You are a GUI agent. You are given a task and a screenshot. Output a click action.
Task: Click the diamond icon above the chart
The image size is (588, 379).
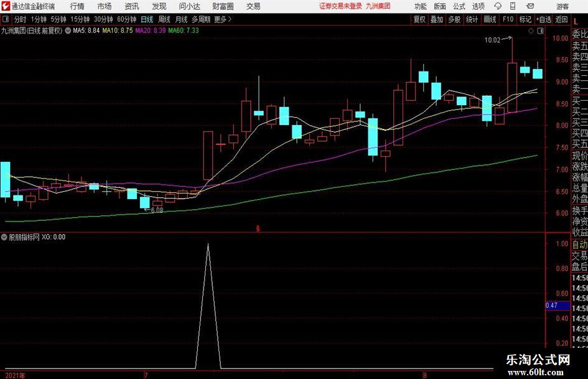coord(531,31)
